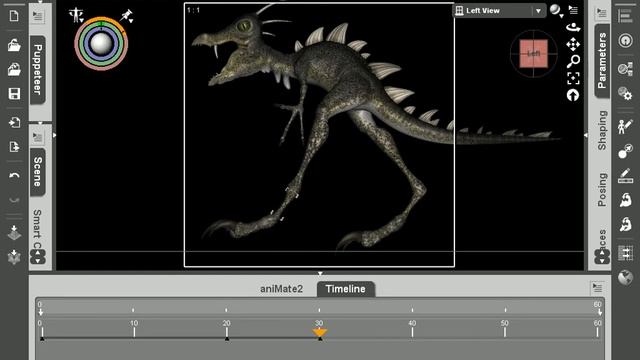Viewport: 640px width, 360px height.
Task: Click the downward-arrow cube icon in left toolbar
Action: tap(14, 233)
